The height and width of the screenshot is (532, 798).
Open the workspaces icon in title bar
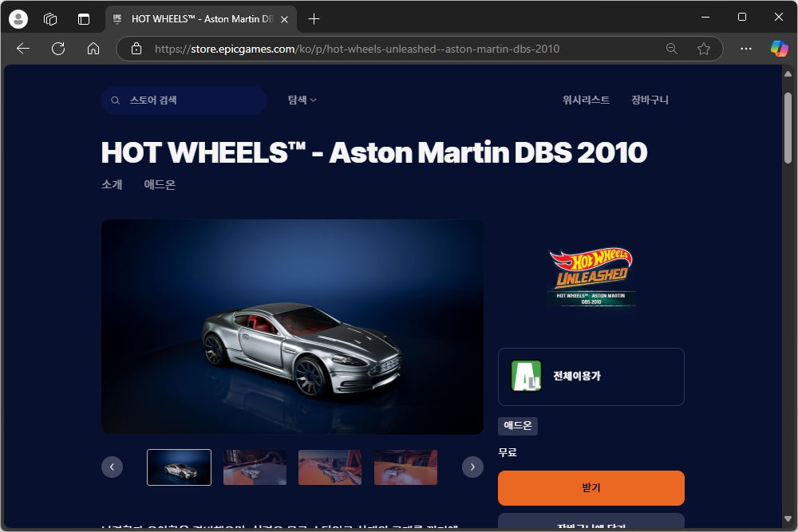click(49, 19)
